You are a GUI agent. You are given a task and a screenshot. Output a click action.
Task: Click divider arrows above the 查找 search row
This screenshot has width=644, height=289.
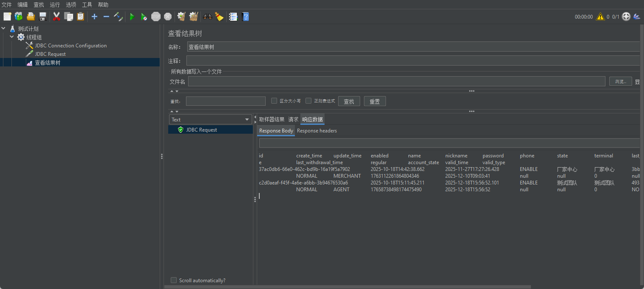point(174,91)
